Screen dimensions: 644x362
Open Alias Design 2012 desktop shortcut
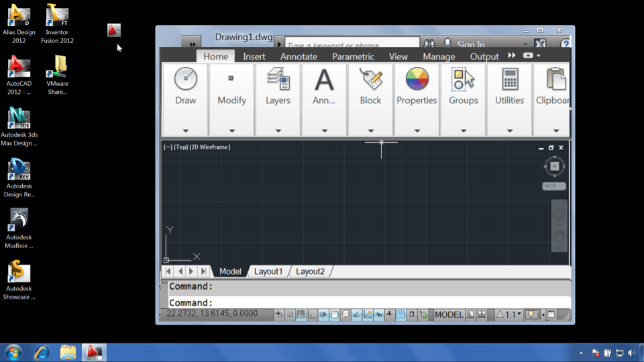point(19,24)
